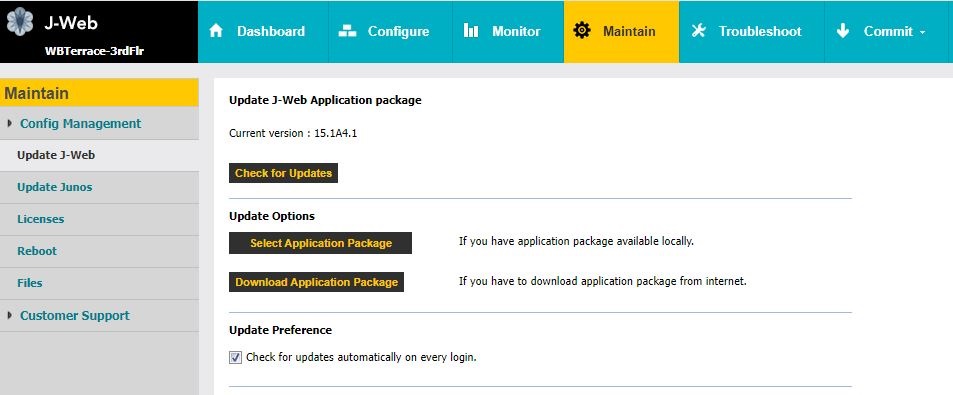
Task: Click Update J-Web Application package heading
Action: (x=325, y=100)
